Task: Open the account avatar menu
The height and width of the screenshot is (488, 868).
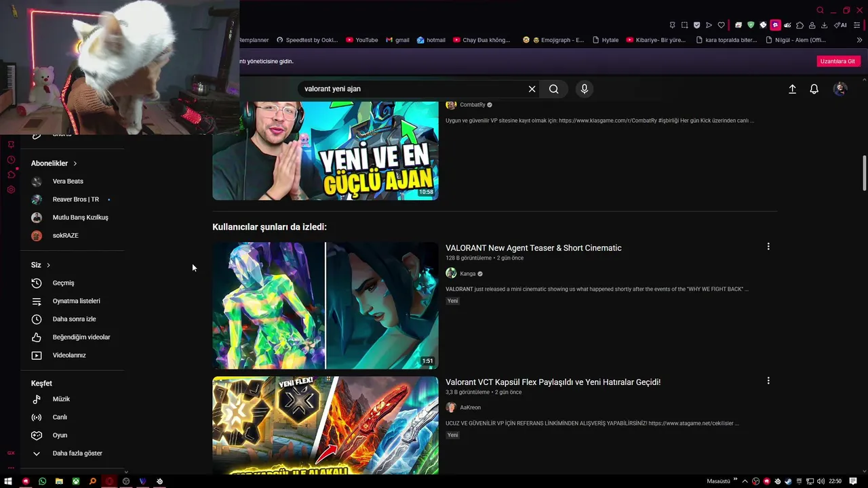Action: tap(840, 89)
